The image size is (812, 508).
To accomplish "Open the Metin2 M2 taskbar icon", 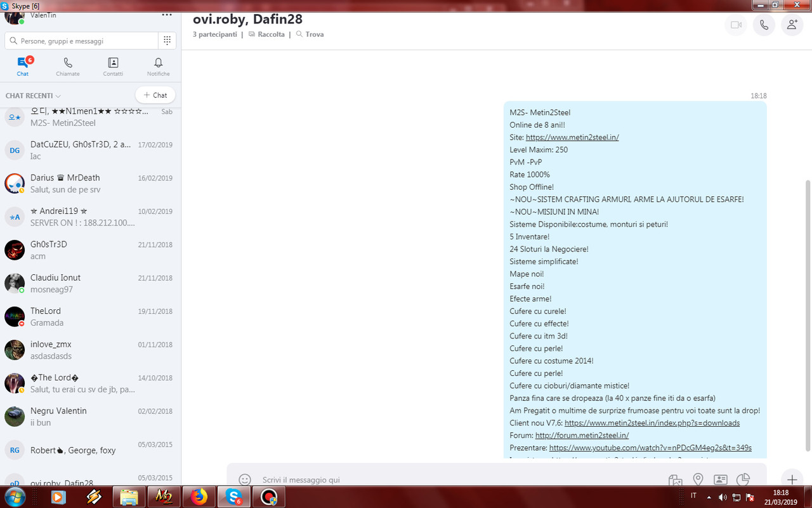I will point(164,497).
